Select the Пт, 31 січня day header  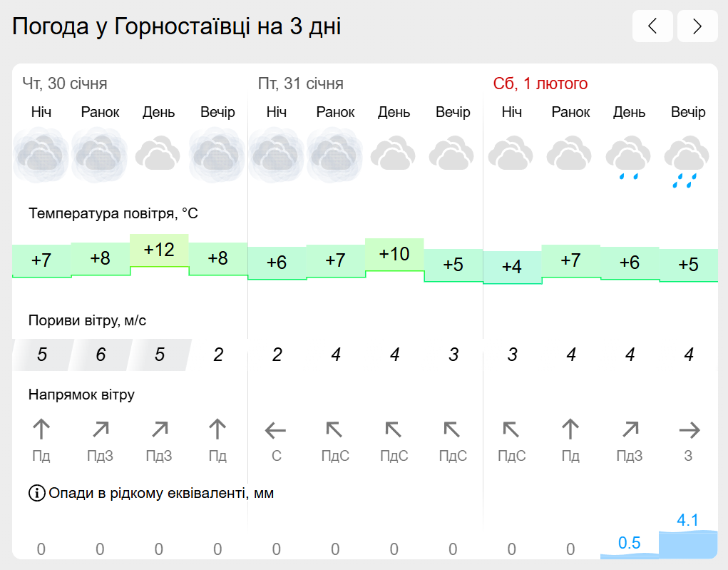[x=300, y=83]
